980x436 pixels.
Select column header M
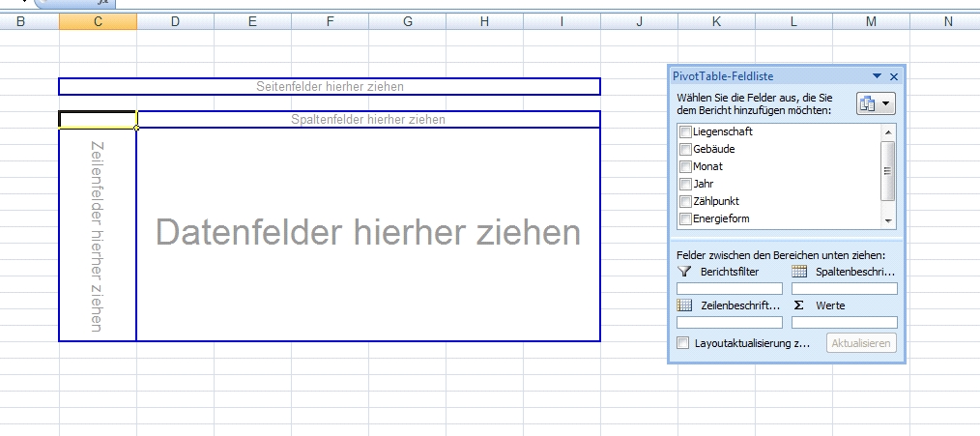click(871, 22)
